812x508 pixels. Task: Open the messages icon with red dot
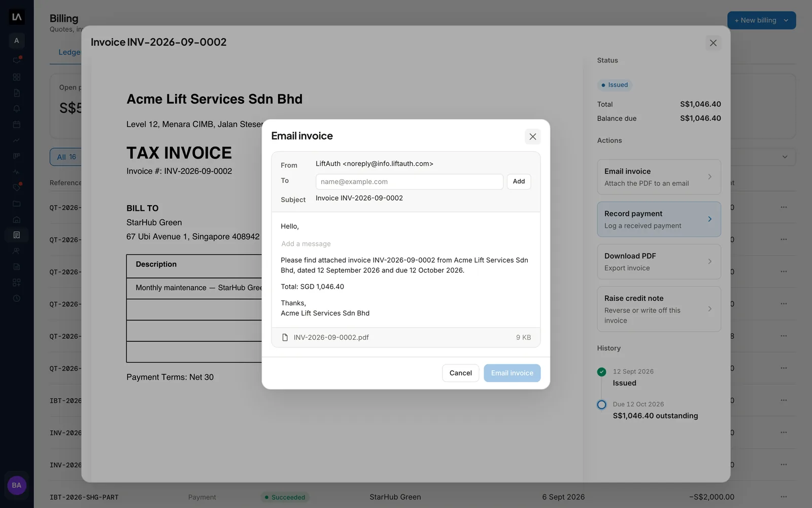[x=17, y=60]
